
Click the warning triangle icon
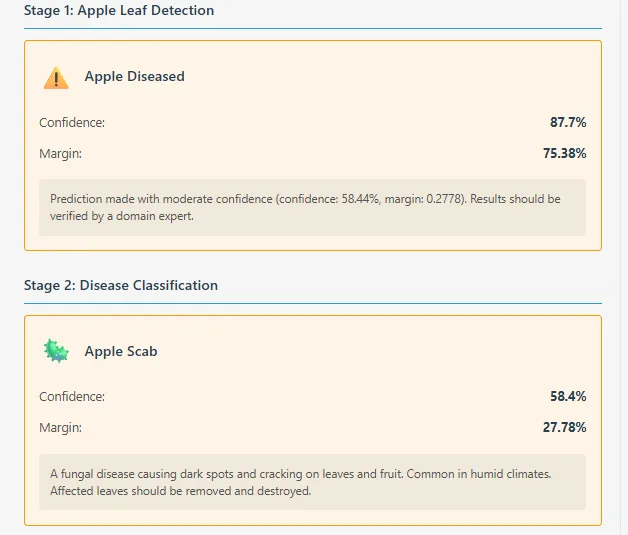(56, 78)
